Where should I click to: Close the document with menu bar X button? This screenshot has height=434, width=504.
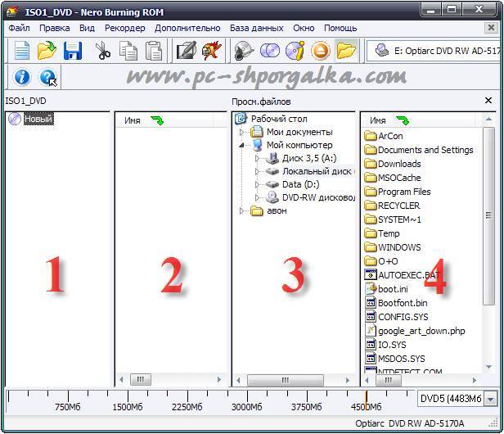[491, 28]
